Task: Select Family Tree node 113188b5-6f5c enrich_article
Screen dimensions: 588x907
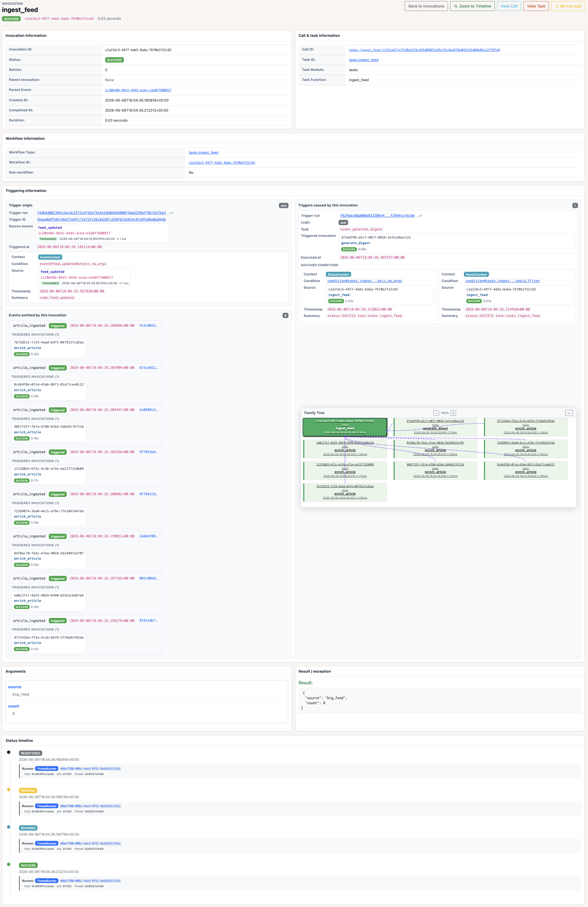Action: 345,471
